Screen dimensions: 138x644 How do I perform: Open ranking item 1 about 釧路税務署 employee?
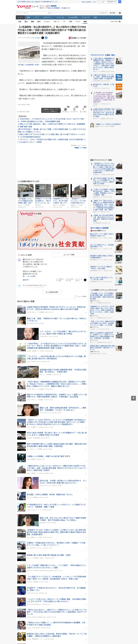(x=104, y=64)
